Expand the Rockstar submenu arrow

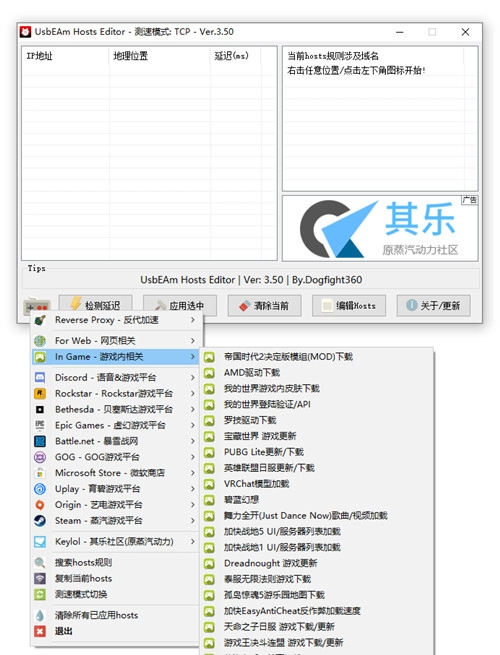tap(193, 394)
